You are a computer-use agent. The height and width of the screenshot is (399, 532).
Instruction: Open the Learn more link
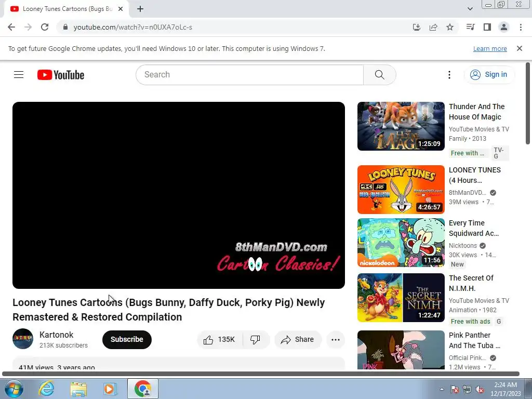(490, 48)
